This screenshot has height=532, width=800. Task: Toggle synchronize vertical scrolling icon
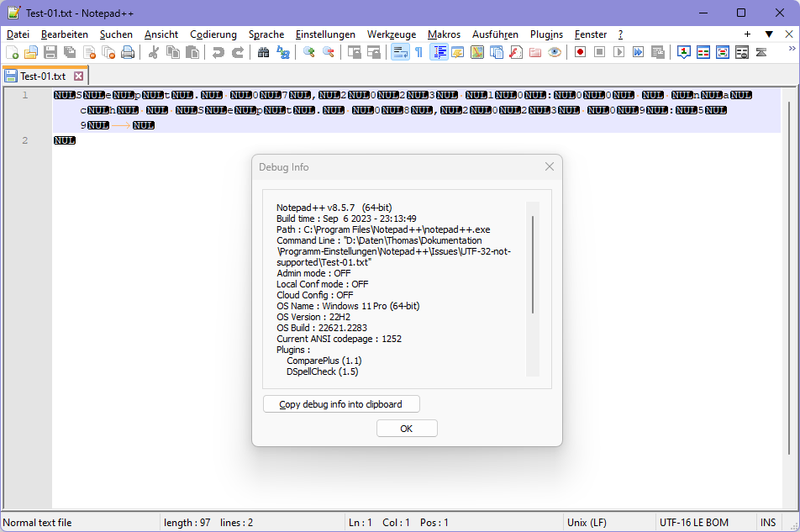coord(354,52)
